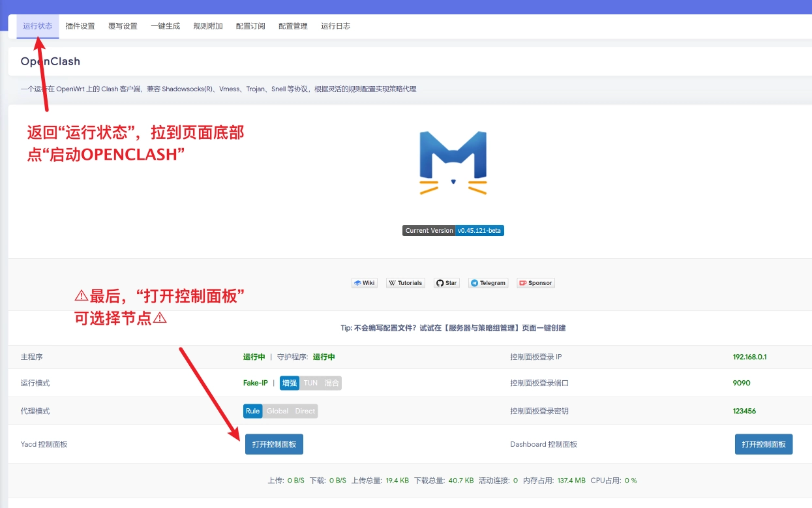Open the 覆写设置 tab
812x508 pixels.
coord(123,26)
